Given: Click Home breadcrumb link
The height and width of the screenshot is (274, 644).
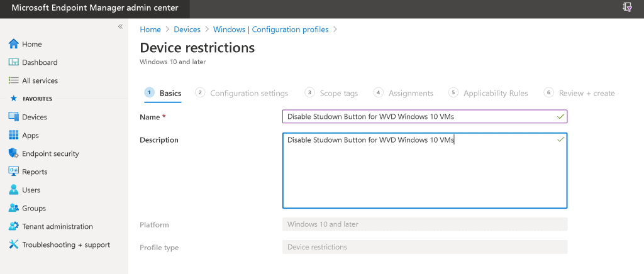Looking at the screenshot, I should [x=150, y=30].
